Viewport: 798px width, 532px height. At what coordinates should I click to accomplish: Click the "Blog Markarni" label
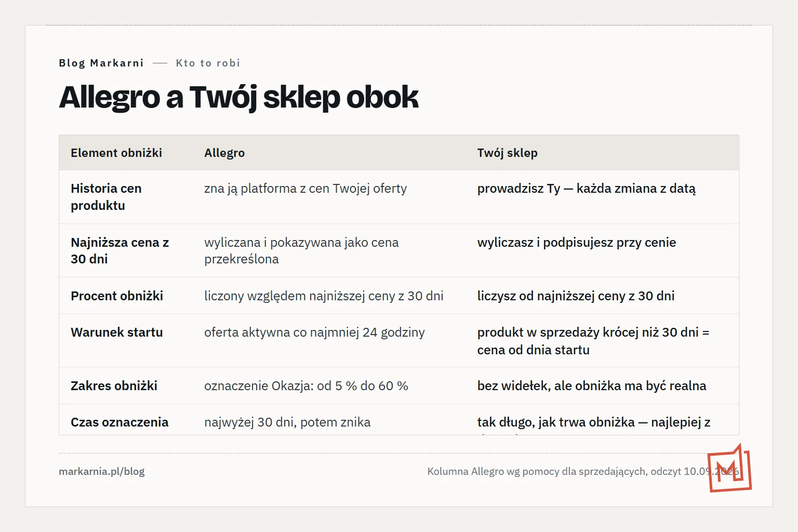tap(101, 63)
